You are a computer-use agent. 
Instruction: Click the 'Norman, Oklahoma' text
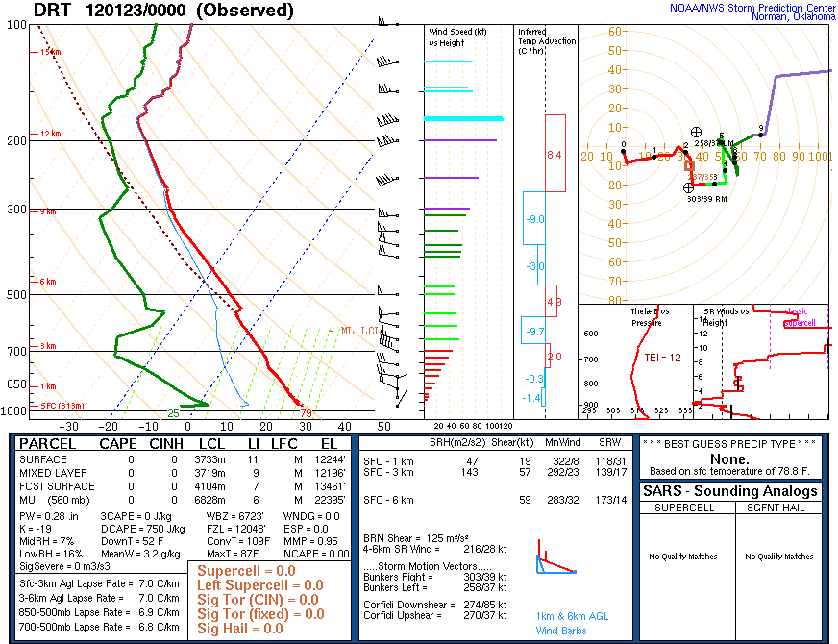tap(793, 17)
